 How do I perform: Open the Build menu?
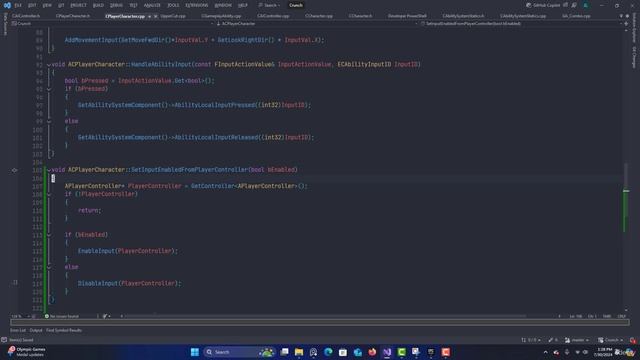(98, 5)
